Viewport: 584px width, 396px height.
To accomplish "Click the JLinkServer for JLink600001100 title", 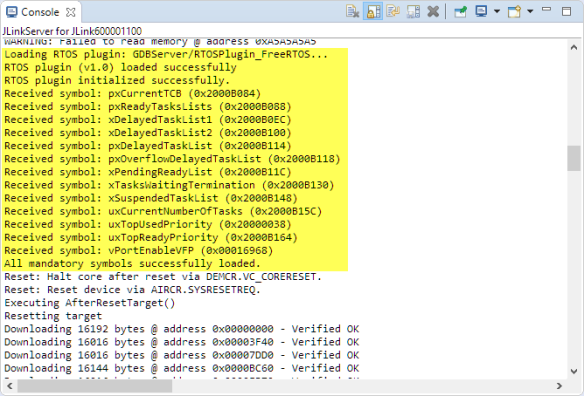I will (72, 31).
